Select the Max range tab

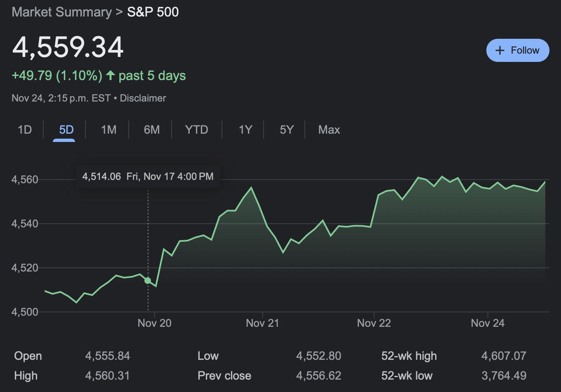pos(329,130)
